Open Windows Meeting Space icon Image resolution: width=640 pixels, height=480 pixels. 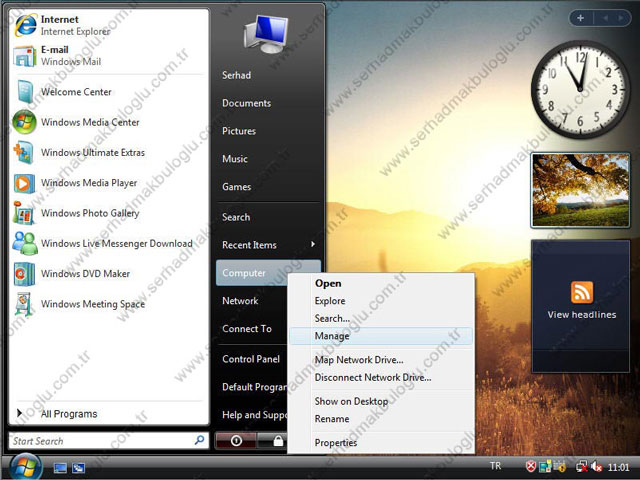23,304
